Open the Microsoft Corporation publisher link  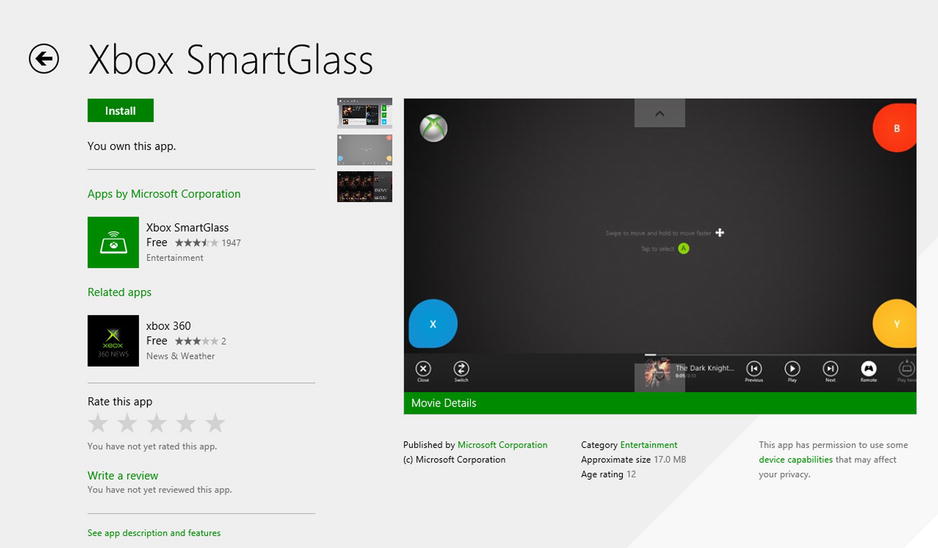tap(502, 445)
